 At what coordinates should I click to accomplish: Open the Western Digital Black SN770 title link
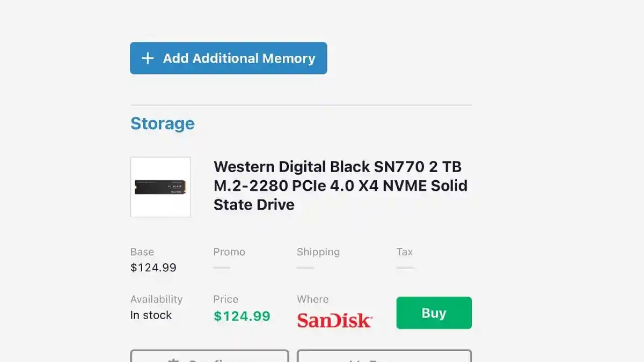(x=340, y=186)
